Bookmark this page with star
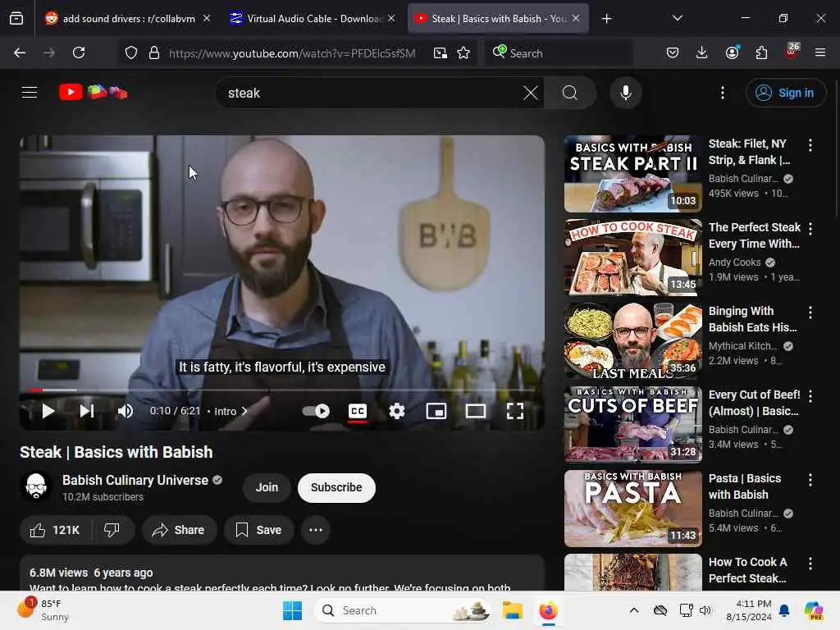The height and width of the screenshot is (630, 840). [x=463, y=53]
